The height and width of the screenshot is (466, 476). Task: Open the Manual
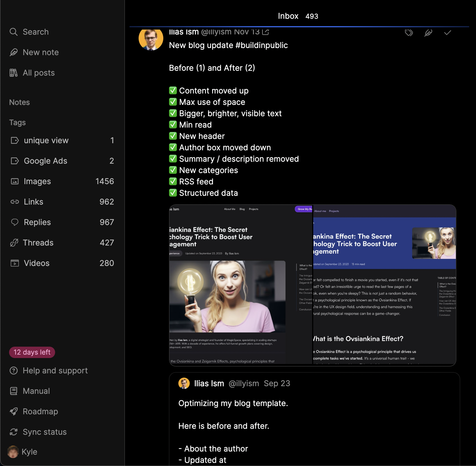(x=36, y=391)
